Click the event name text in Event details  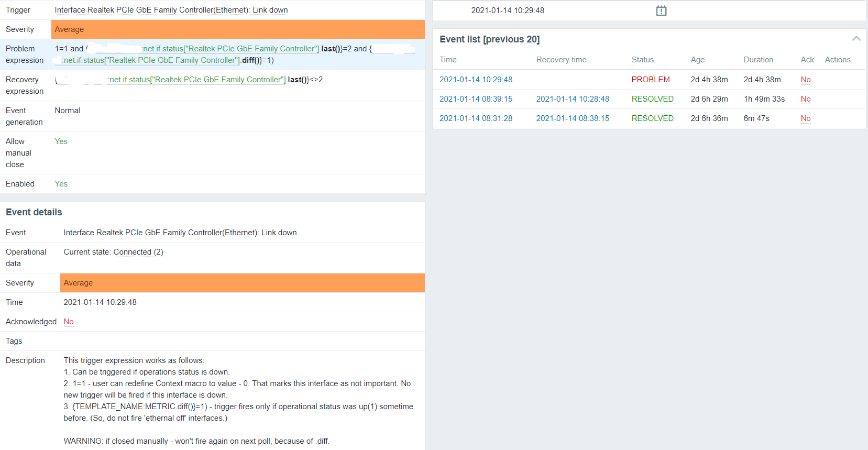coord(180,233)
